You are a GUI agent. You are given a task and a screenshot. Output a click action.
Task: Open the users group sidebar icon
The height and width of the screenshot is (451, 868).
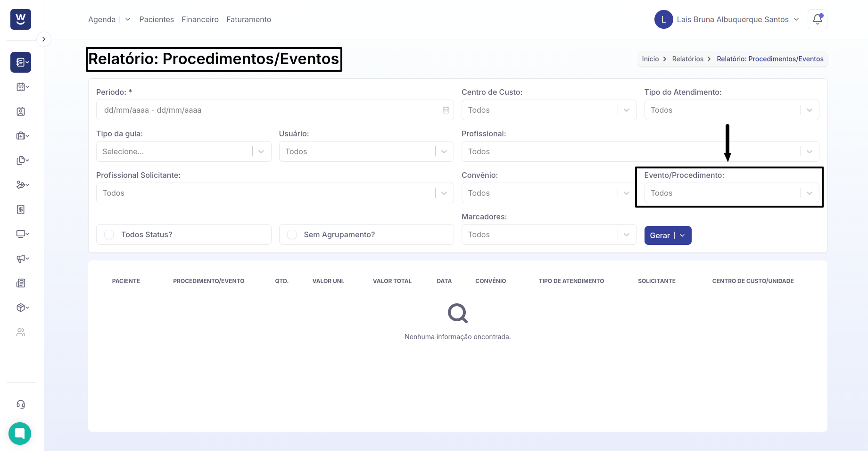pyautogui.click(x=21, y=332)
